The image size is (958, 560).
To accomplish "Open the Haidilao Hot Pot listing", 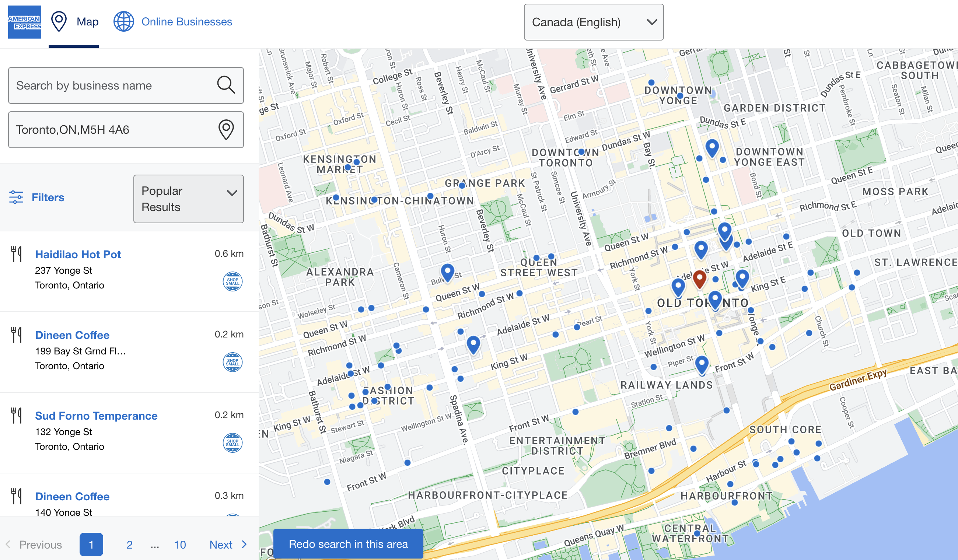I will point(78,254).
